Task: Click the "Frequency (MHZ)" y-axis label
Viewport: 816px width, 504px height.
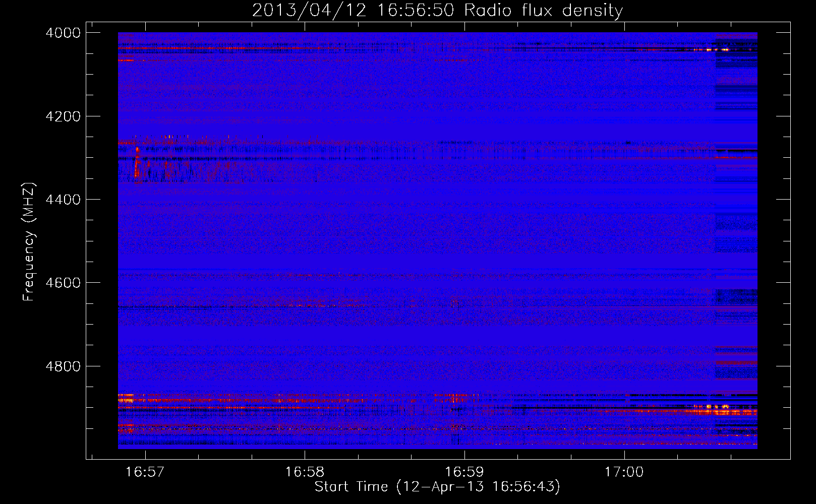Action: (x=29, y=242)
